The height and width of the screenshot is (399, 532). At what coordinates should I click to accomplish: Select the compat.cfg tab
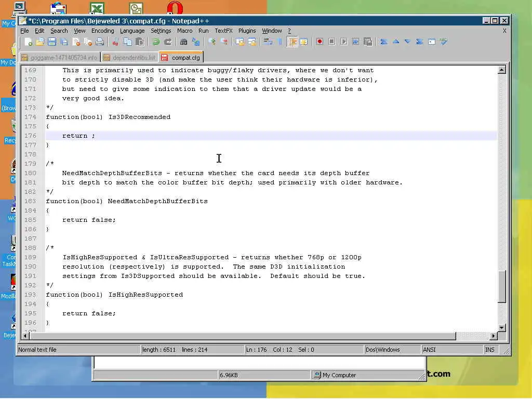tap(181, 57)
